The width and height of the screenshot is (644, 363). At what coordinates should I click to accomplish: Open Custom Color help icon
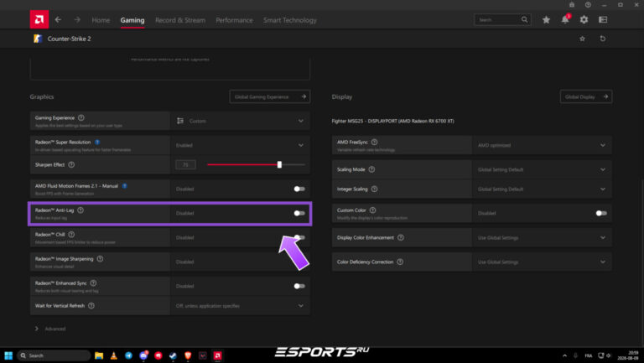[x=372, y=210]
